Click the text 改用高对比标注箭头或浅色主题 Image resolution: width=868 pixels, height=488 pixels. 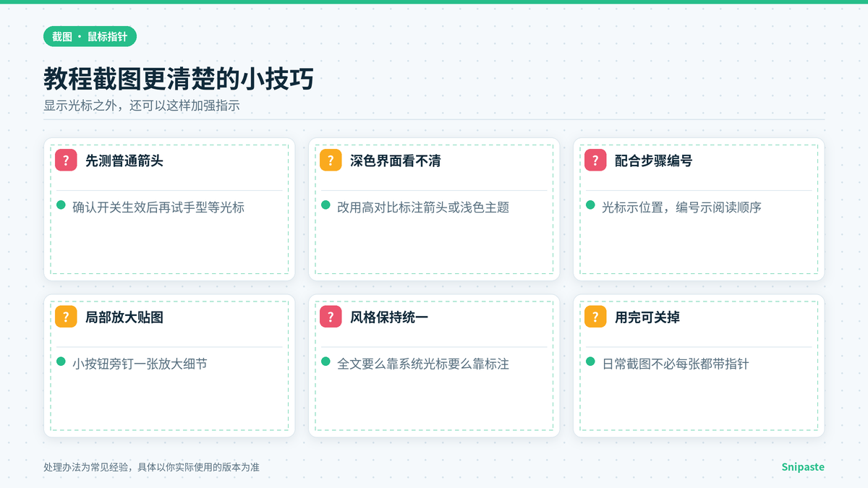[x=423, y=207]
